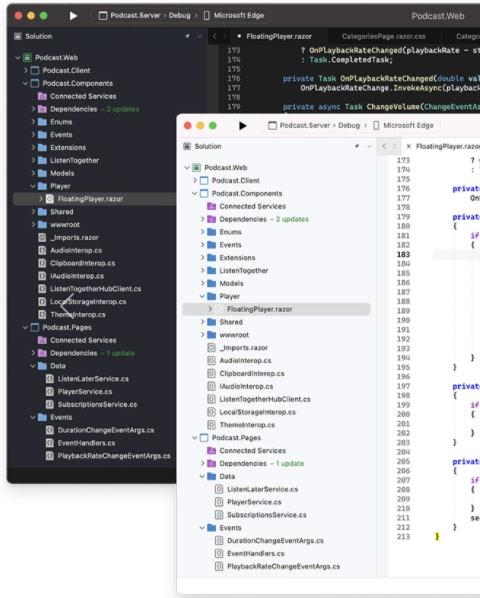Select the Solution pad header in the light window

coord(208,146)
